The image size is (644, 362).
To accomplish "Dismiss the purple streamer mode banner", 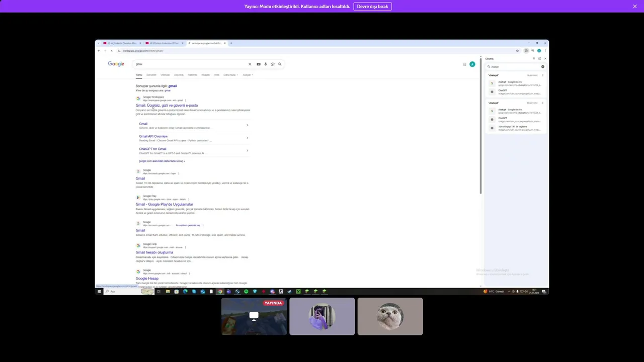I will 635,6.
